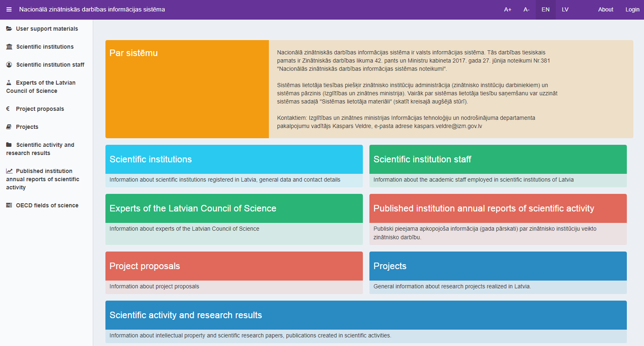Open the green Scientific institution staff tile
Screen dimensions: 644x346
[498, 160]
